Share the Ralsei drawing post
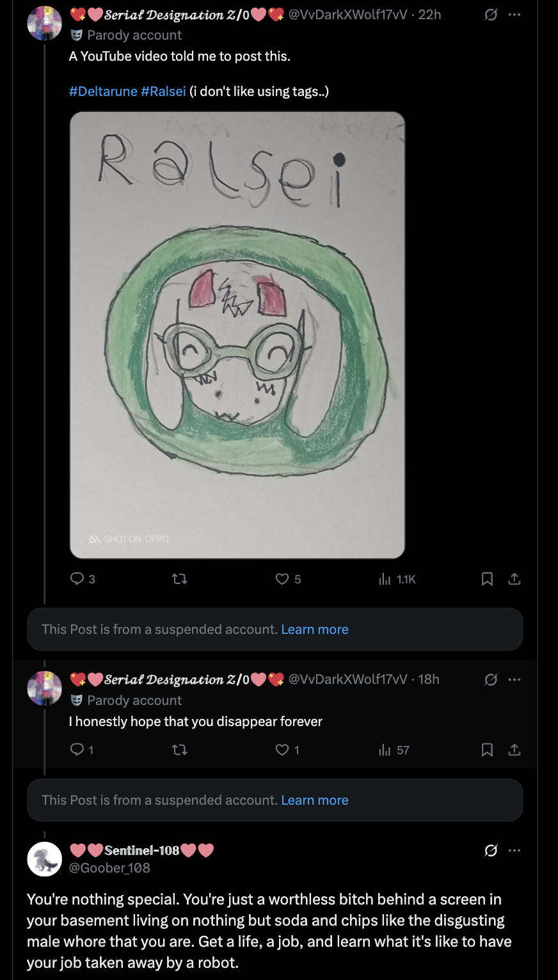Screen dimensions: 558x980 point(514,579)
